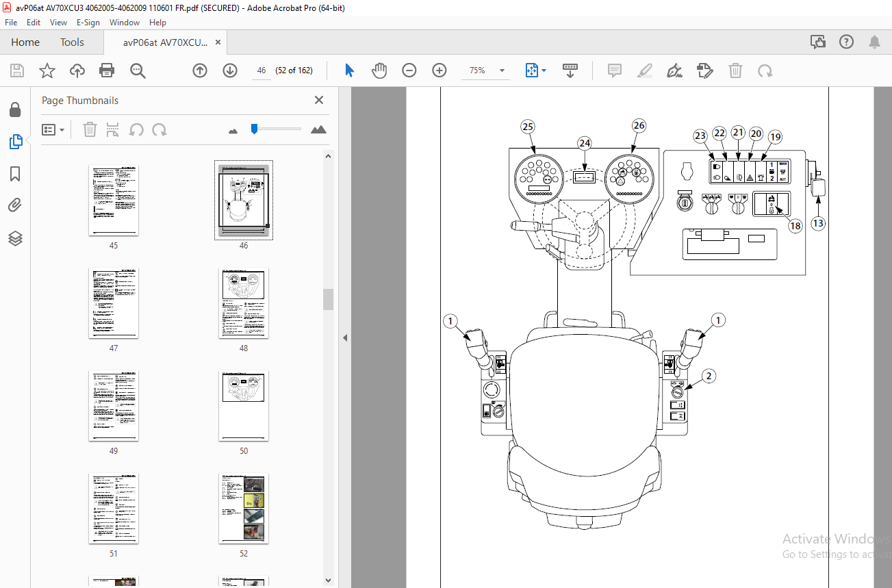Reduce thumbnail size with small mountain icon

(233, 130)
